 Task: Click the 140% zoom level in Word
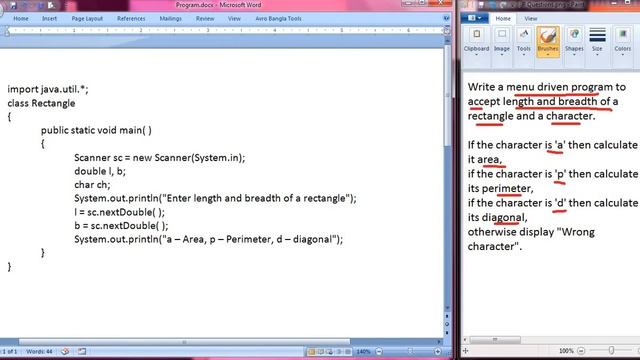click(363, 351)
